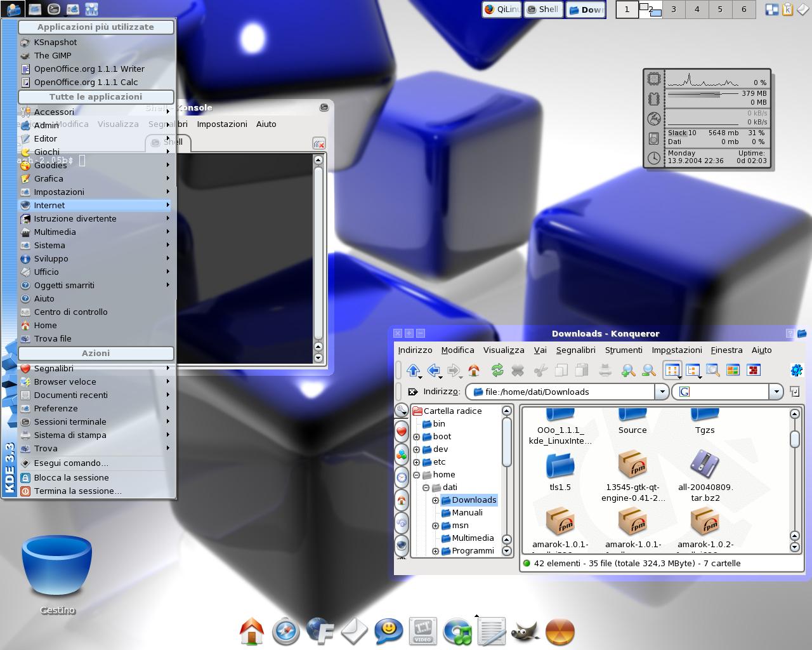The image size is (812, 650).
Task: Zoom out using the magnifier minus icon
Action: pyautogui.click(x=648, y=370)
